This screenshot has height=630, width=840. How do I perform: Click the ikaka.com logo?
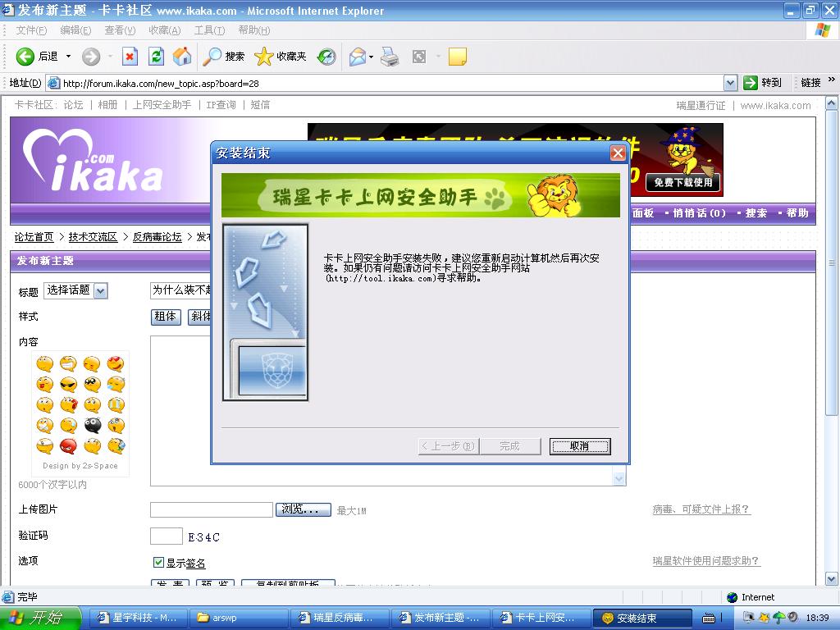(x=94, y=160)
